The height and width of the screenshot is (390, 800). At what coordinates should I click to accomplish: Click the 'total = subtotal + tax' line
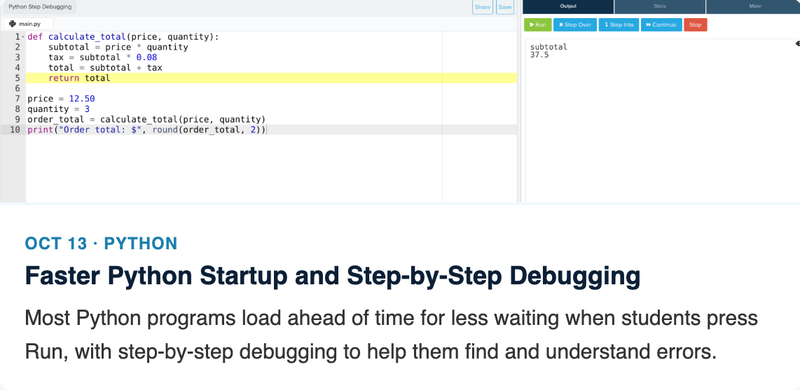[x=105, y=67]
